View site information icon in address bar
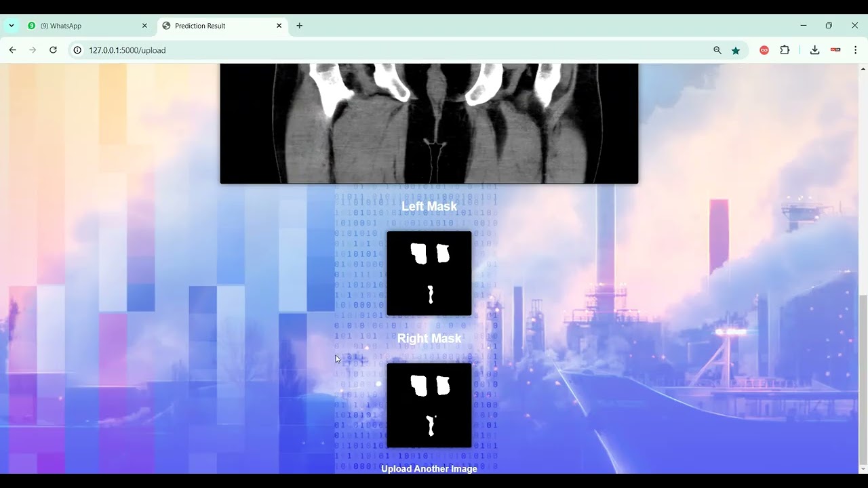 pos(77,50)
